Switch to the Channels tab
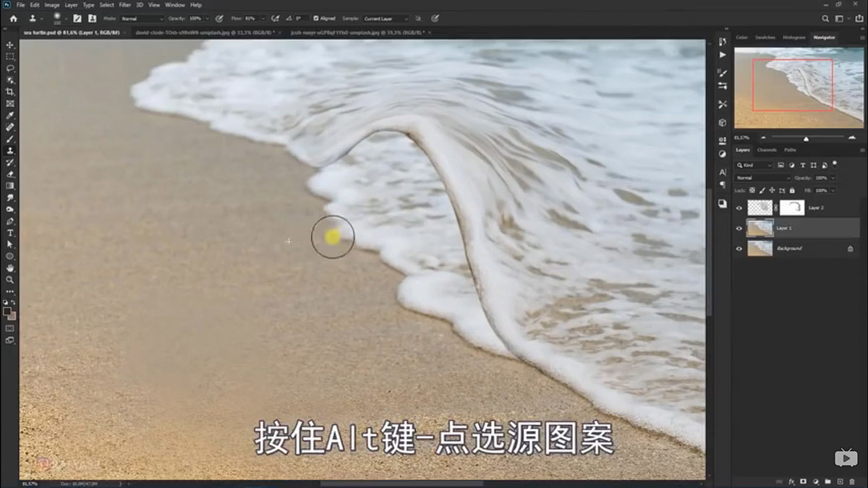This screenshot has width=868, height=488. tap(766, 150)
